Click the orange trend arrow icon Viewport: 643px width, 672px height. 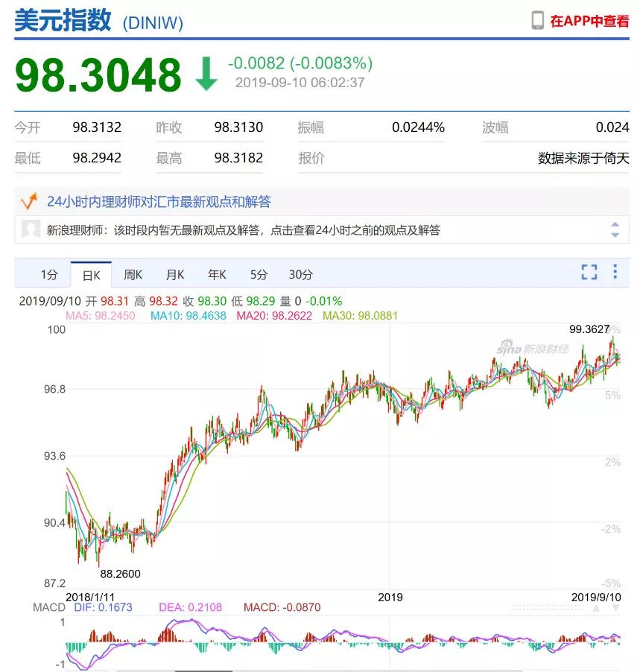point(29,201)
